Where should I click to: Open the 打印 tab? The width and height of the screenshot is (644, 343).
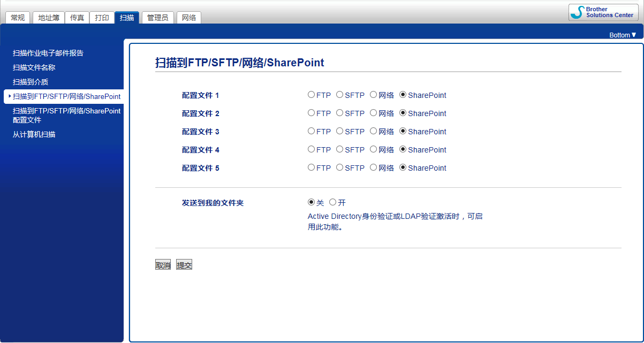coord(102,18)
